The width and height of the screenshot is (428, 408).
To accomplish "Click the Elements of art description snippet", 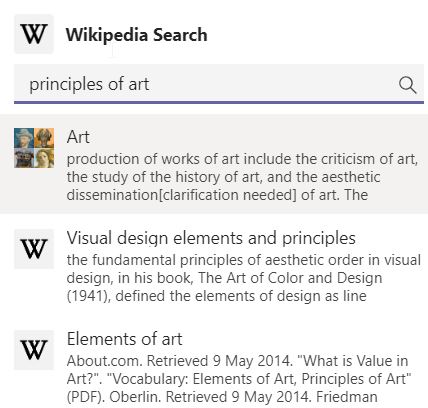I will point(239,379).
